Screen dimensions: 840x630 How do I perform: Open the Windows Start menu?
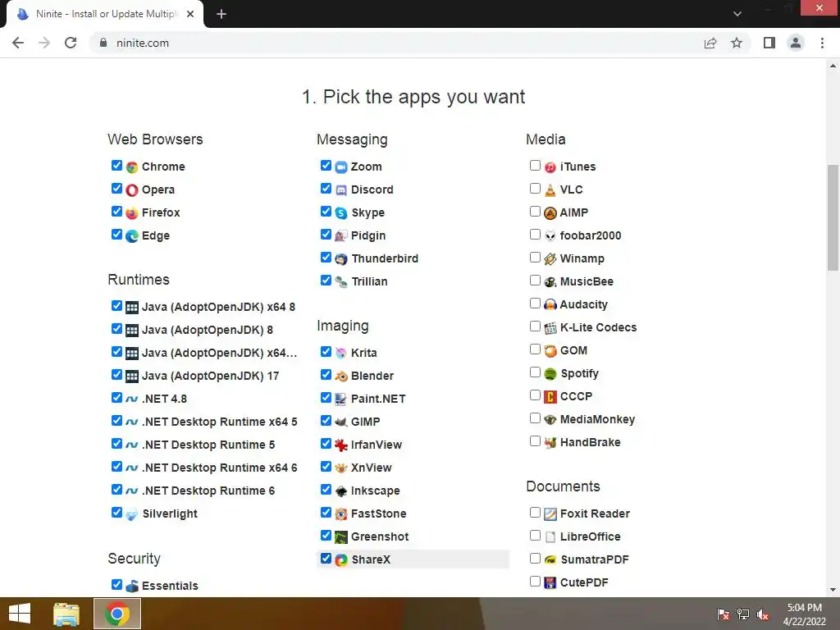pos(20,614)
